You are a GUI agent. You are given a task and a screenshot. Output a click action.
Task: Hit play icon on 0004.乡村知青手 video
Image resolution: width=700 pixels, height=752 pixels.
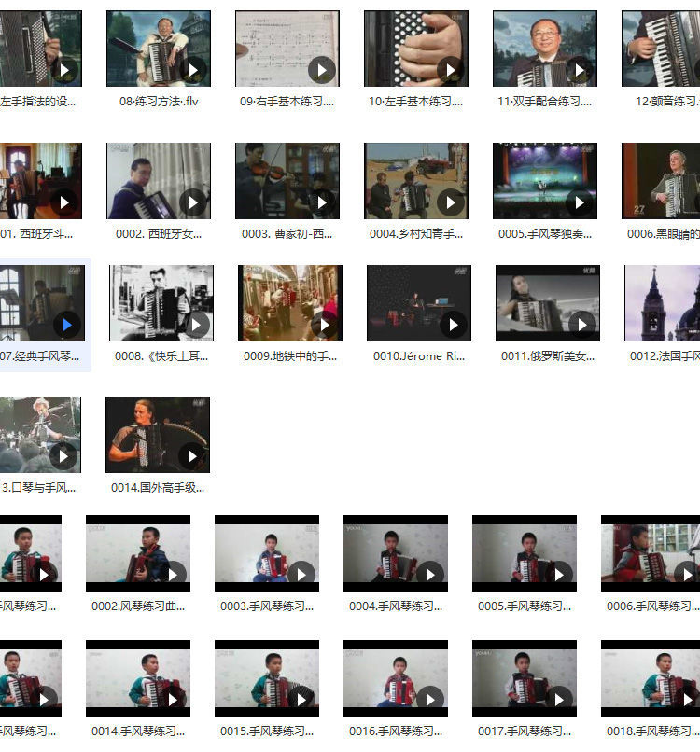point(451,202)
